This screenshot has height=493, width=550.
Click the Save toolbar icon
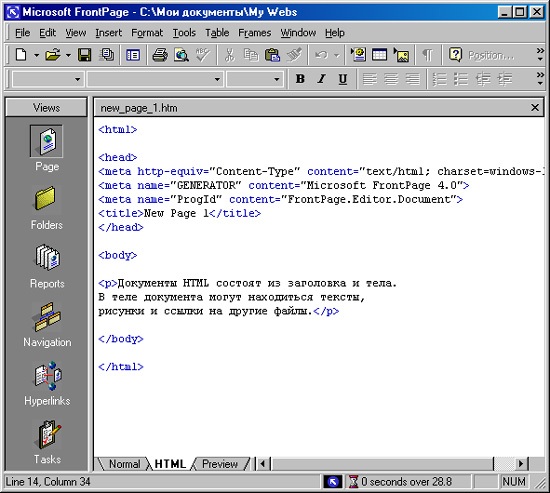click(x=84, y=55)
